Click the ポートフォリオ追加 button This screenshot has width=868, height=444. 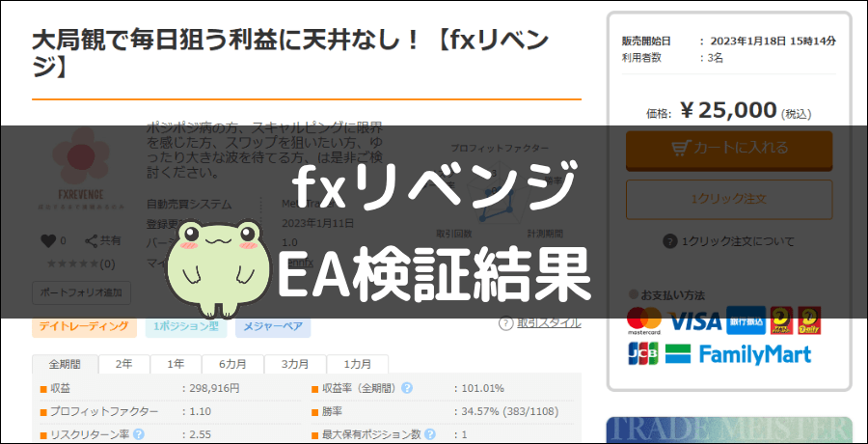81,291
